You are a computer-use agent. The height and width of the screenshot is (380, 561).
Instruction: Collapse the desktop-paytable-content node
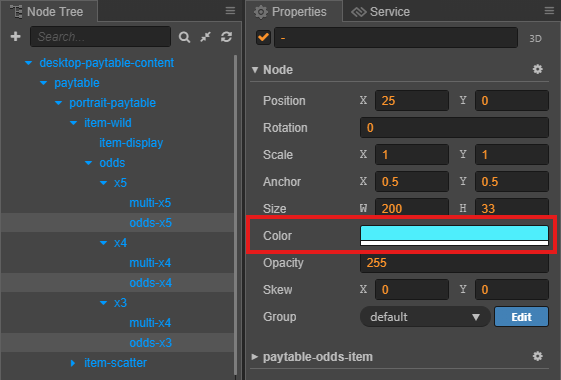28,63
